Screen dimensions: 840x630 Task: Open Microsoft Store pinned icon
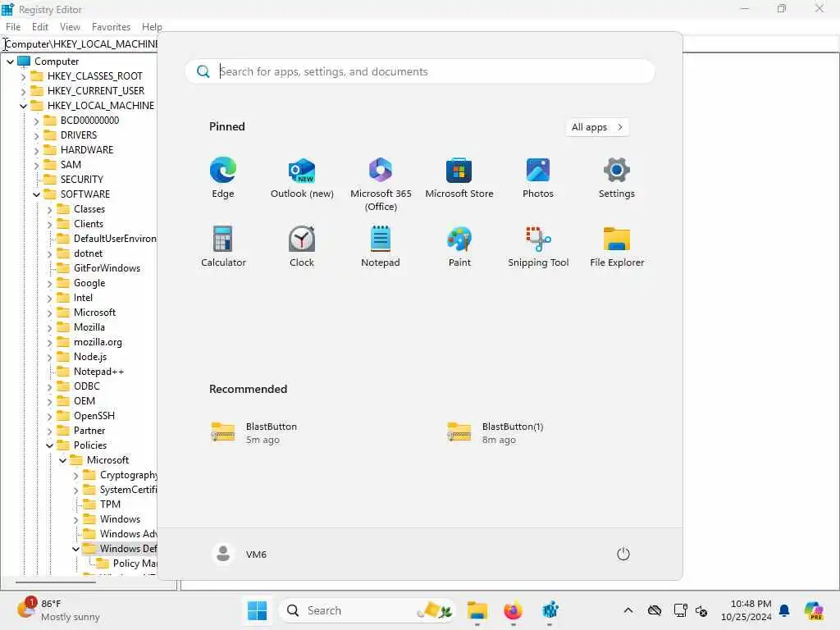click(459, 178)
